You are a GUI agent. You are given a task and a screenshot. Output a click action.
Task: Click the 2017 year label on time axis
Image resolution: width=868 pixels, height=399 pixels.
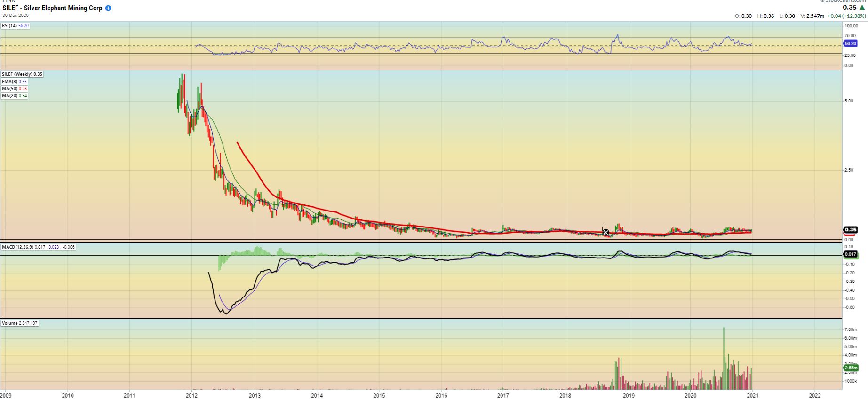click(503, 396)
